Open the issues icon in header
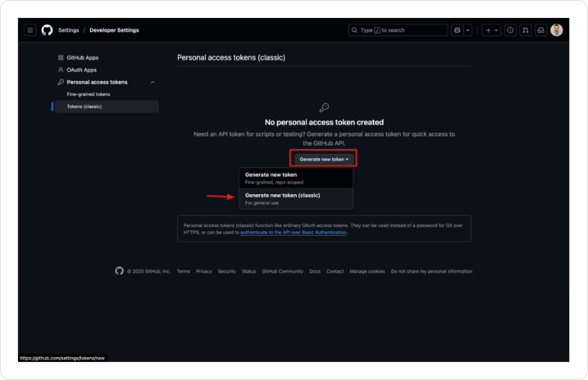 coord(510,30)
